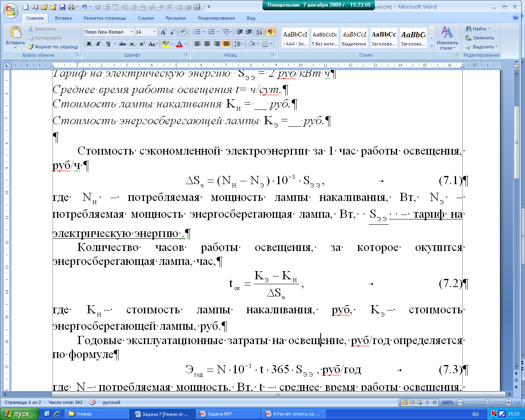Save the document with the floppy icon
This screenshot has height=420, width=525.
[62, 7]
